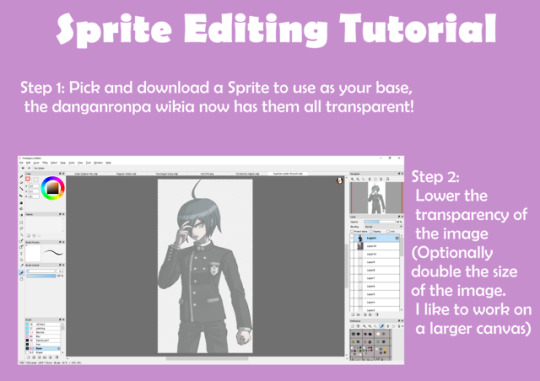This screenshot has height=381, width=540.
Task: Select the Magic Wand tool
Action: coord(21,235)
